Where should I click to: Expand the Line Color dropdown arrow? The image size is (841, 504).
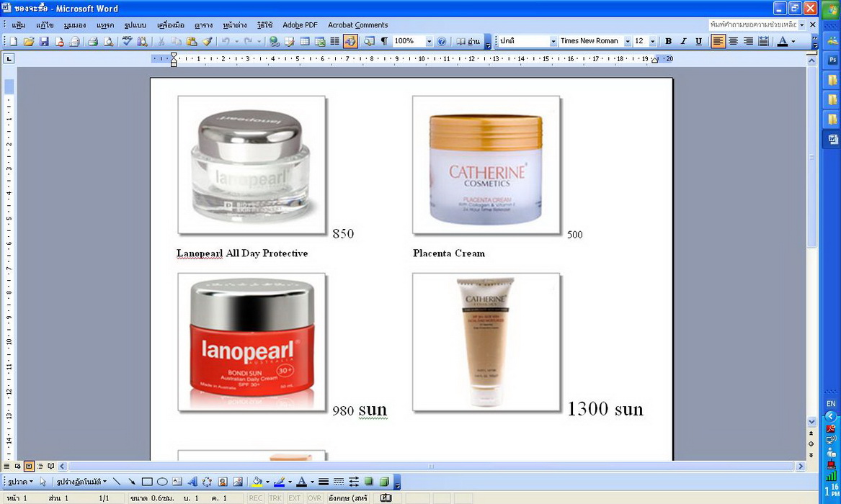click(x=290, y=482)
